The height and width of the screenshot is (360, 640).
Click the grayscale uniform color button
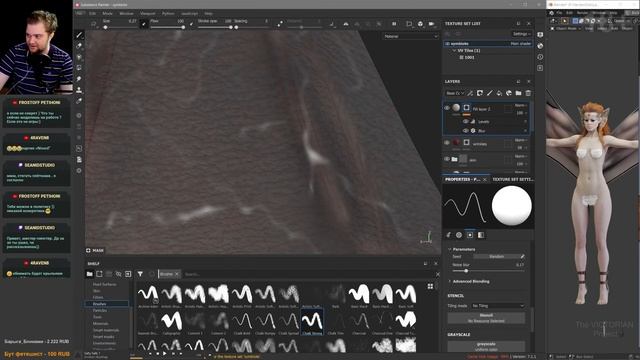486,346
